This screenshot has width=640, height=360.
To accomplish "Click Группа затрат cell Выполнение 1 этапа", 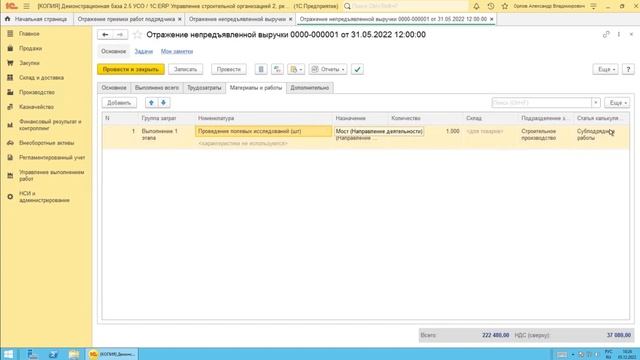I will pyautogui.click(x=160, y=135).
